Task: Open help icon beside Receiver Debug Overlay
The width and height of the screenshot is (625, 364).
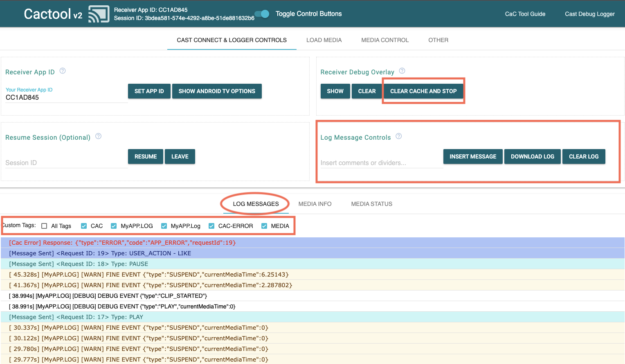Action: (x=402, y=71)
